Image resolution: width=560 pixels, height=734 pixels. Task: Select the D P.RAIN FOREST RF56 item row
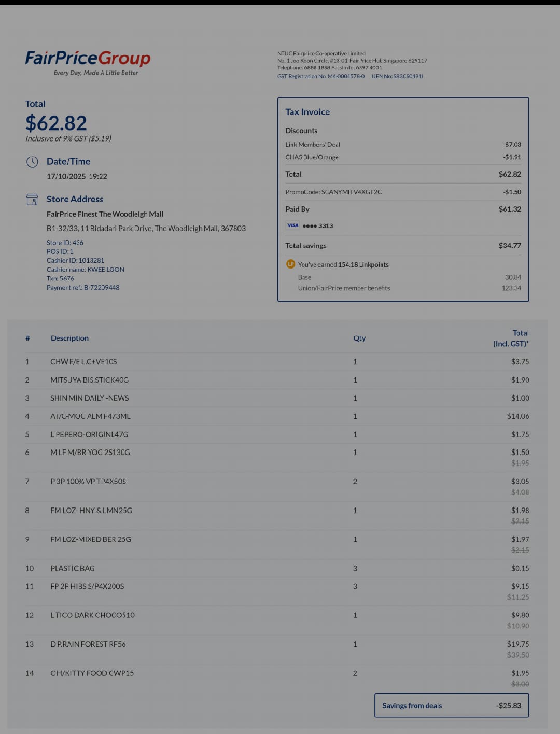(x=277, y=650)
